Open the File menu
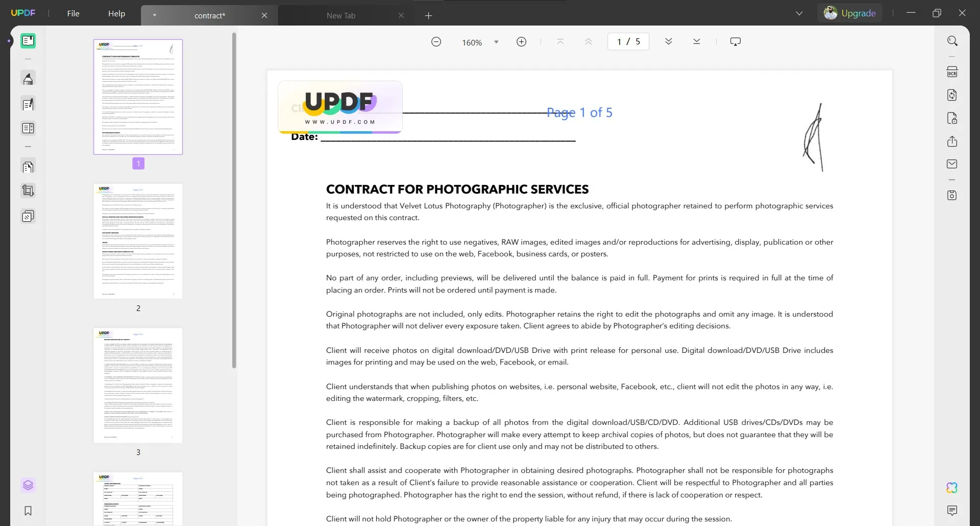 click(x=73, y=13)
